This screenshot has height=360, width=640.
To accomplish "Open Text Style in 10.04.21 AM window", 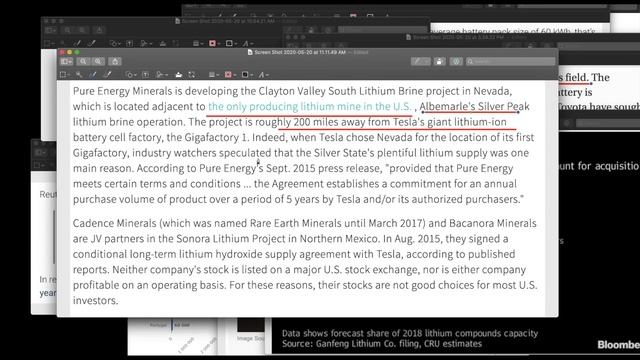I will (248, 43).
